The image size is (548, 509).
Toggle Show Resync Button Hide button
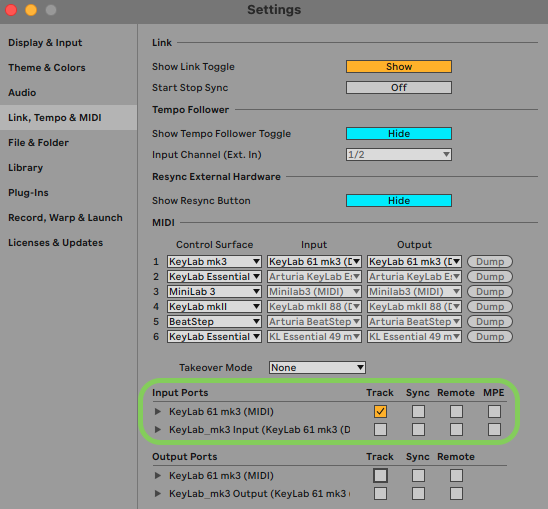[x=399, y=201]
